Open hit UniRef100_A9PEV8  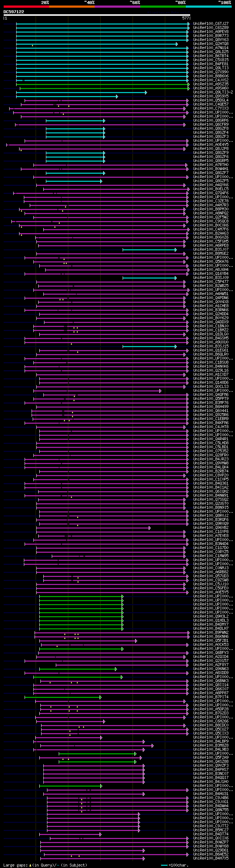coord(211,32)
